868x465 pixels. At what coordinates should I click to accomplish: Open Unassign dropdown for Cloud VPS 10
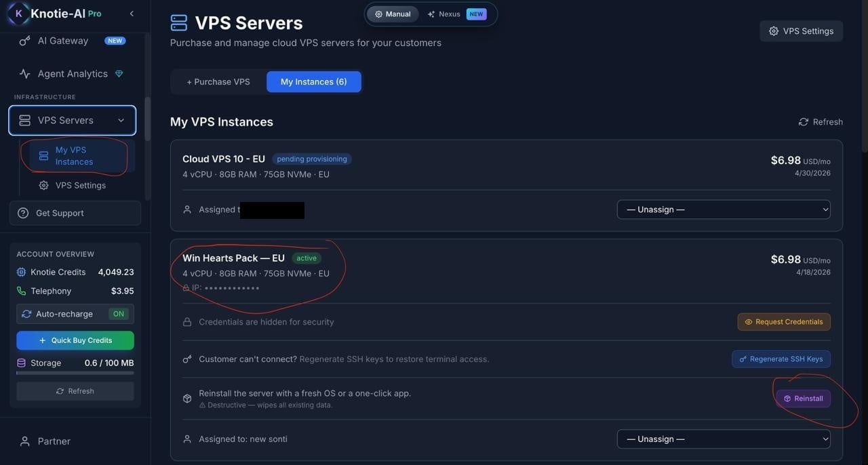[724, 209]
